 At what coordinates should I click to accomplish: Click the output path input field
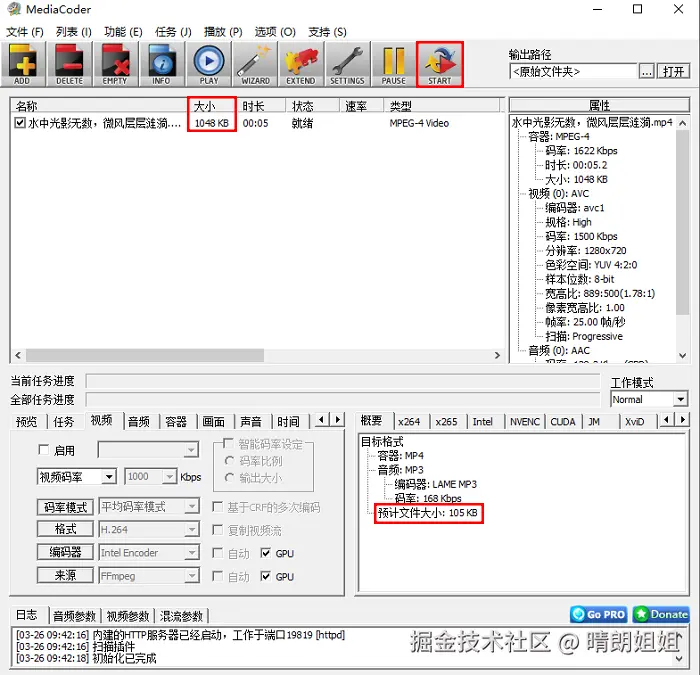[573, 71]
